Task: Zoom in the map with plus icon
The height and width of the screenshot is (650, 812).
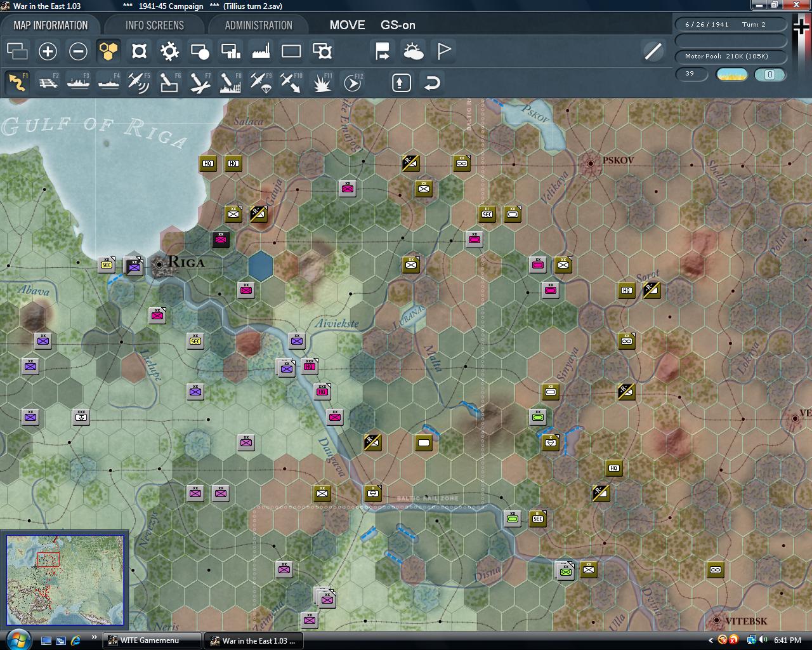Action: (x=48, y=51)
